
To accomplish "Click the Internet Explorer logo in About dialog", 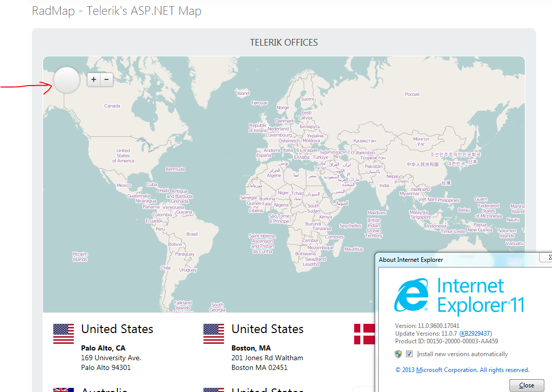I will [412, 296].
